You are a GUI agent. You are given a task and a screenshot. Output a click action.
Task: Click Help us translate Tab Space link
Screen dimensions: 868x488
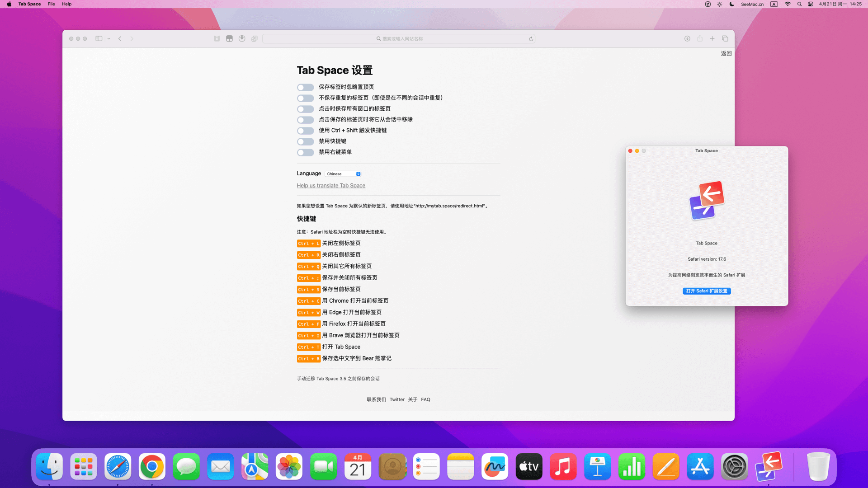pyautogui.click(x=331, y=186)
